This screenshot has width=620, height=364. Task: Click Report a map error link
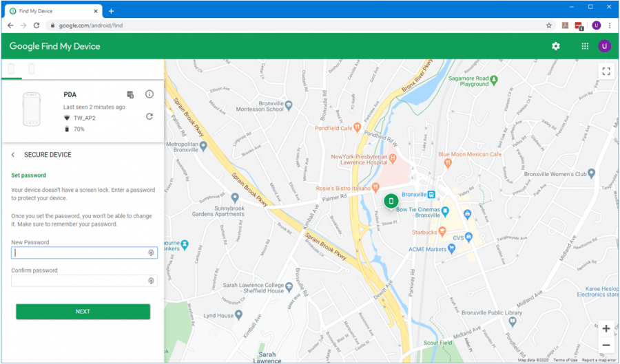[599, 360]
